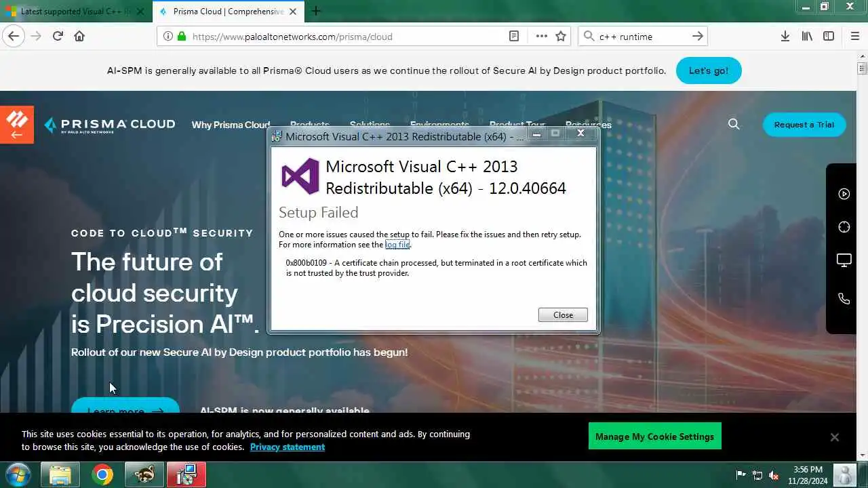This screenshot has width=868, height=488.
Task: Click the setup installer taskbar icon
Action: click(x=186, y=475)
